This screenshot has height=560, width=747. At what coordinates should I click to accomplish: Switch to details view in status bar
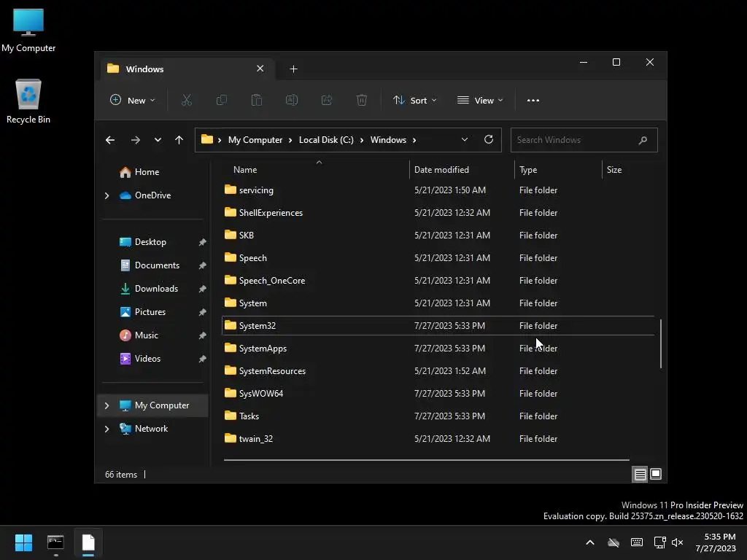[x=640, y=474]
